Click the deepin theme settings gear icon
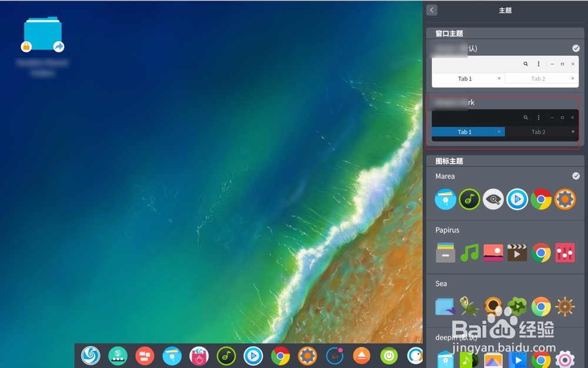588x368 pixels. click(565, 360)
